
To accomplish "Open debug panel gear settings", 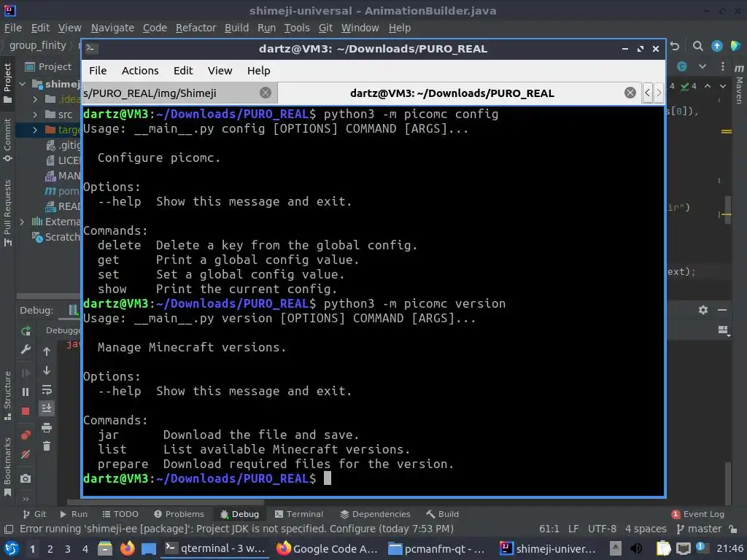I will pyautogui.click(x=703, y=310).
